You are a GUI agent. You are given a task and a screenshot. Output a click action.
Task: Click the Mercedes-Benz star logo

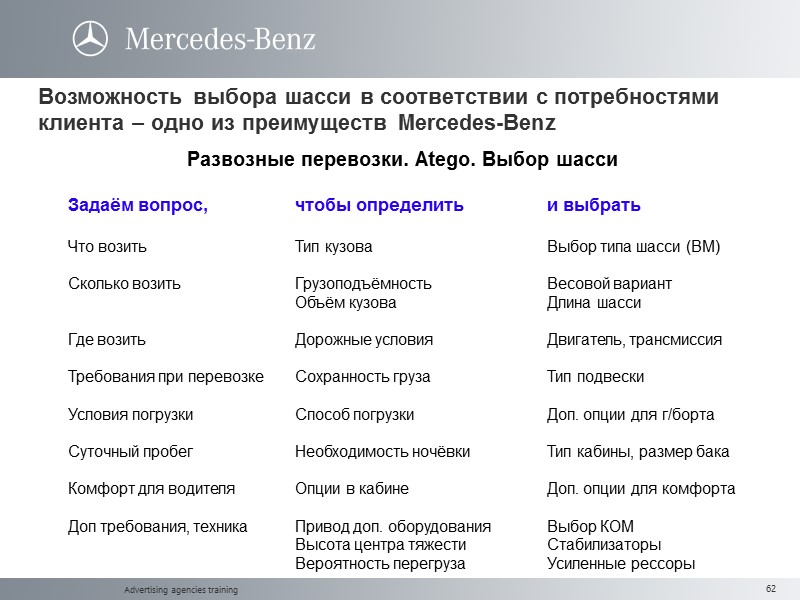point(91,35)
